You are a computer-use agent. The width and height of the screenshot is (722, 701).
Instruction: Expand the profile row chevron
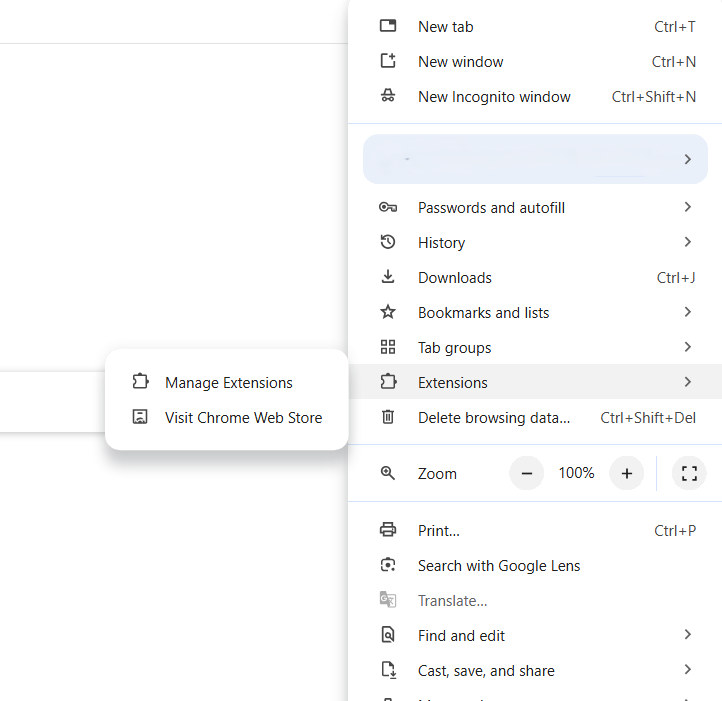coord(687,160)
